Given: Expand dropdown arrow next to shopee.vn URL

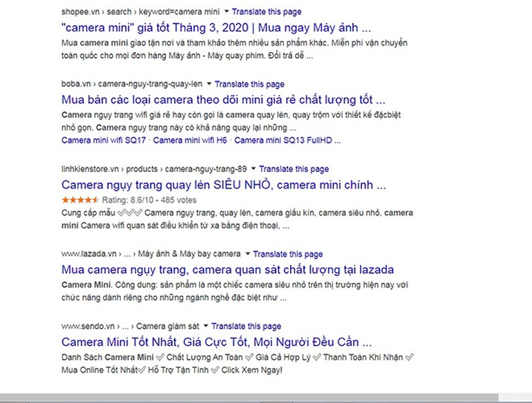Looking at the screenshot, I should click(x=226, y=11).
